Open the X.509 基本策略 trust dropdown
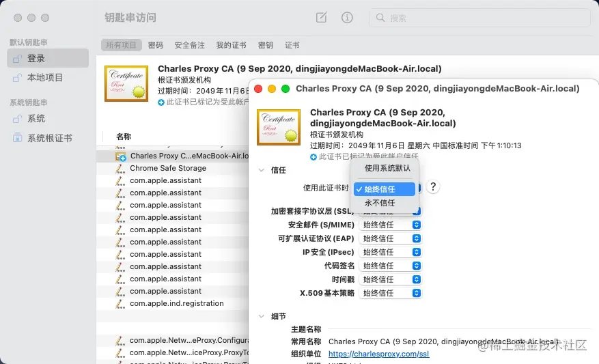599x364 pixels. coord(390,293)
